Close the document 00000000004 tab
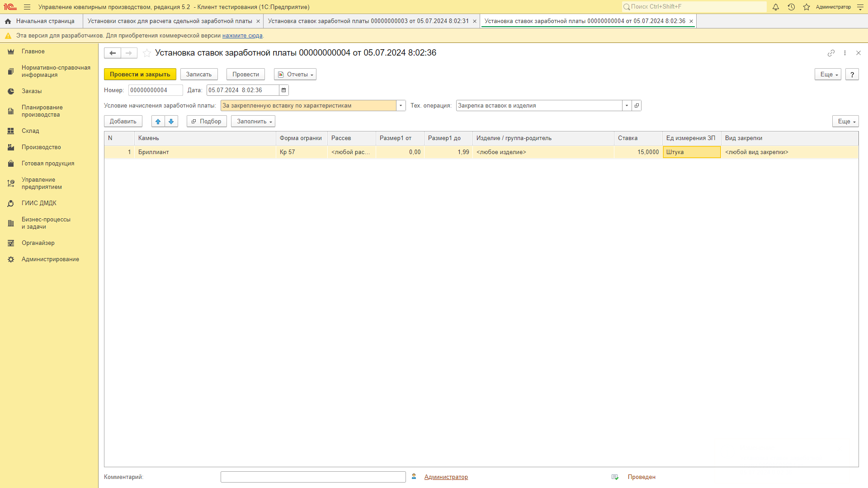The height and width of the screenshot is (488, 868). (x=691, y=21)
